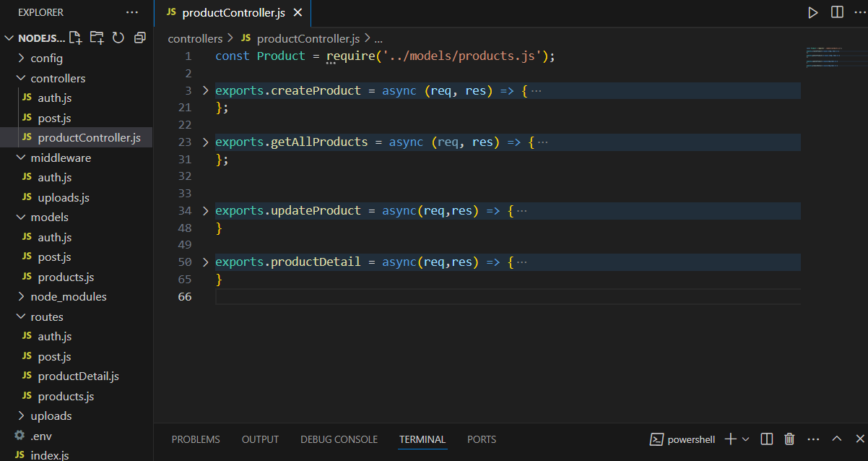Run the code with the play icon

coord(813,12)
